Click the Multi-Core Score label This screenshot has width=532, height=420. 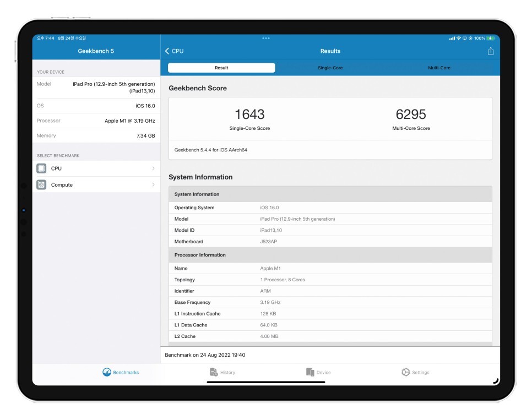(x=411, y=128)
